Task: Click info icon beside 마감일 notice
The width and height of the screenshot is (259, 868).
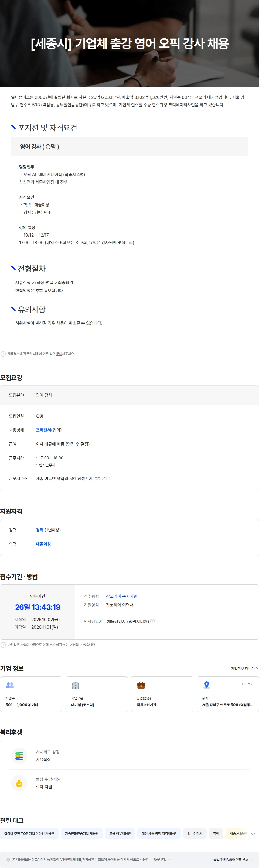Action: (3, 645)
